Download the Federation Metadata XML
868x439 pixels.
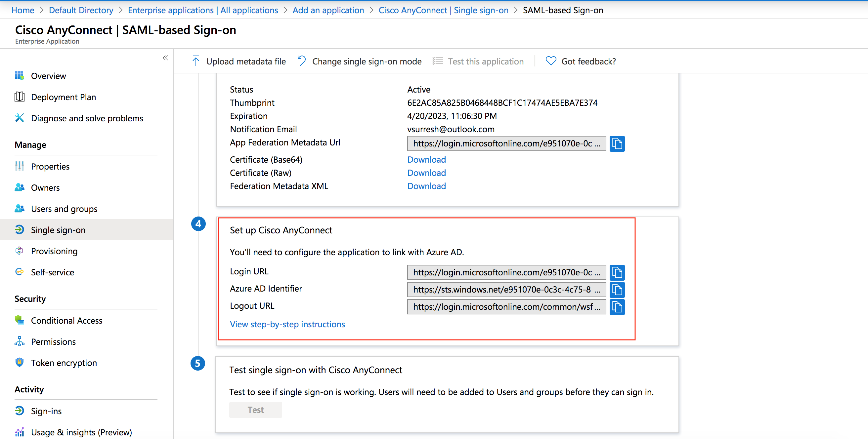(x=426, y=186)
